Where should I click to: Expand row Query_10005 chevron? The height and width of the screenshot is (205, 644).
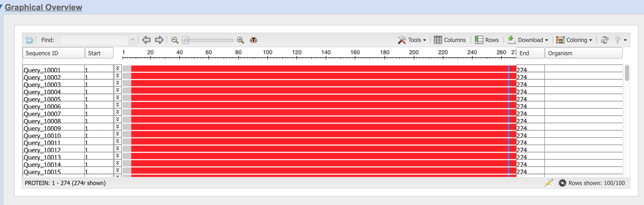pos(118,97)
